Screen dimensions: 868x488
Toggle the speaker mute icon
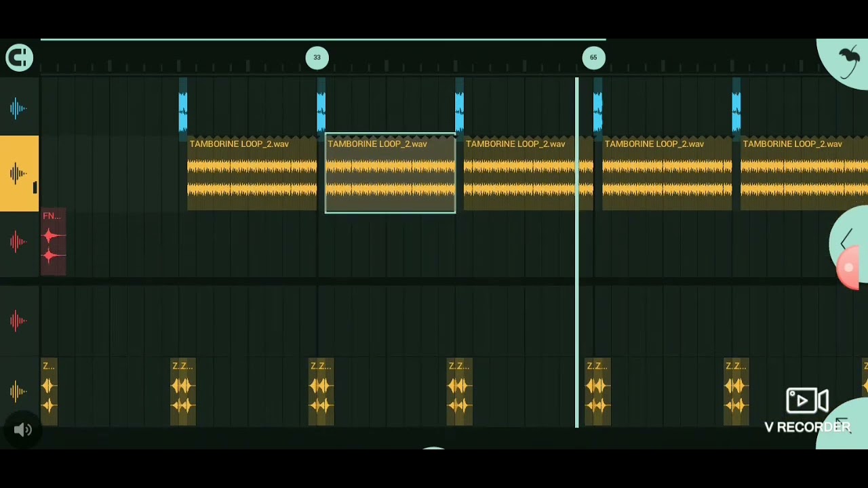pos(22,430)
